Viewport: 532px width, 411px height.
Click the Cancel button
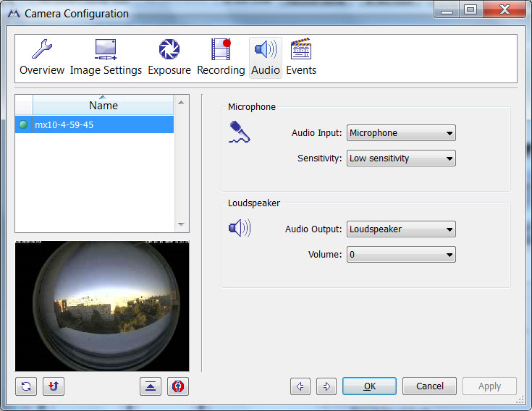point(429,386)
